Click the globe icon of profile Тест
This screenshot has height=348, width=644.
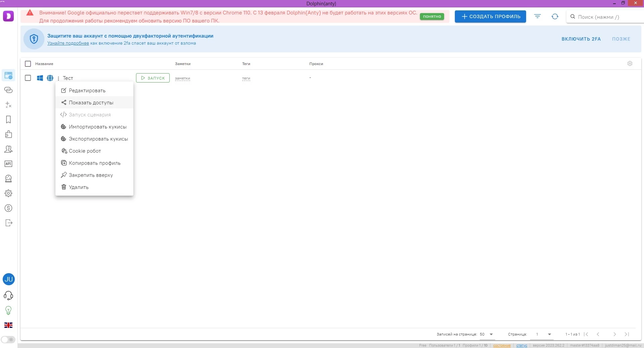click(x=50, y=78)
